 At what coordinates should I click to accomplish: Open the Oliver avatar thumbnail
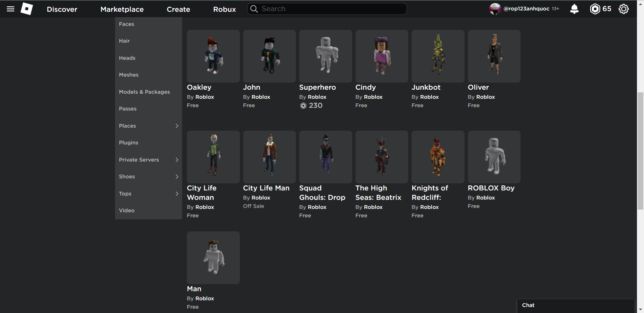494,56
